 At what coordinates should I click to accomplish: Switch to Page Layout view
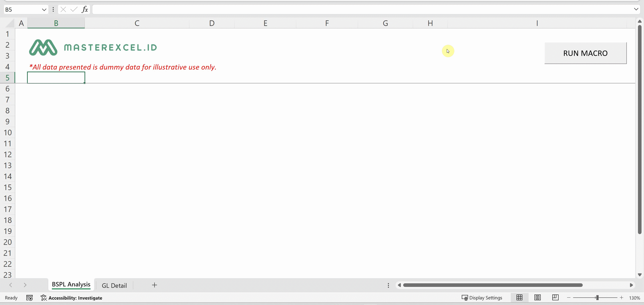(x=538, y=297)
